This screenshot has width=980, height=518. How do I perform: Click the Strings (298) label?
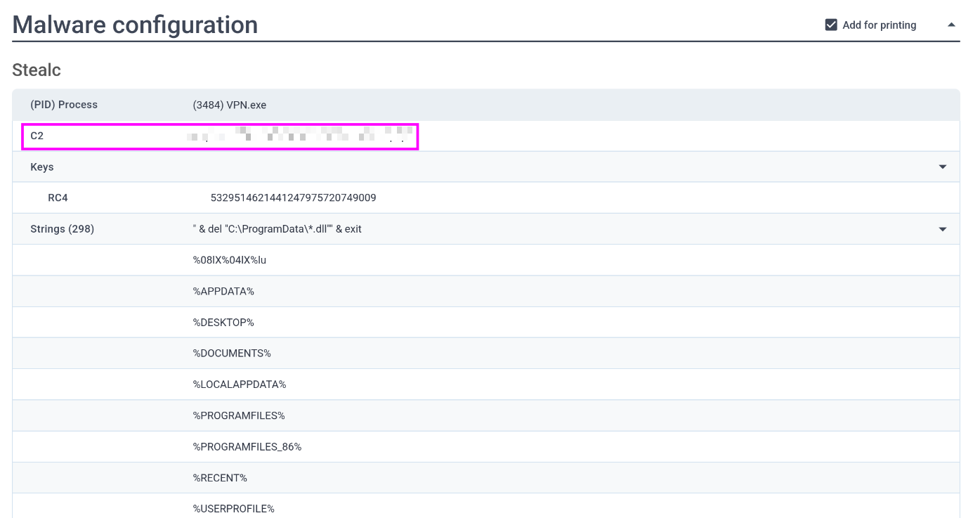coord(62,229)
